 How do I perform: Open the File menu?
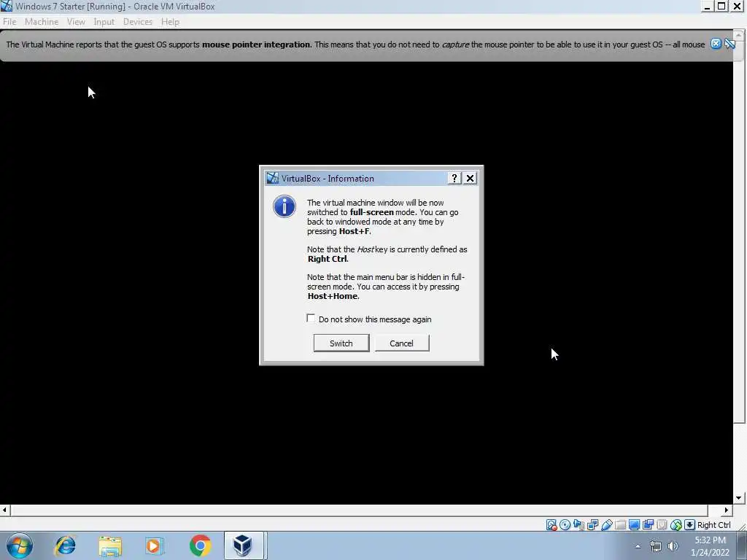(9, 22)
